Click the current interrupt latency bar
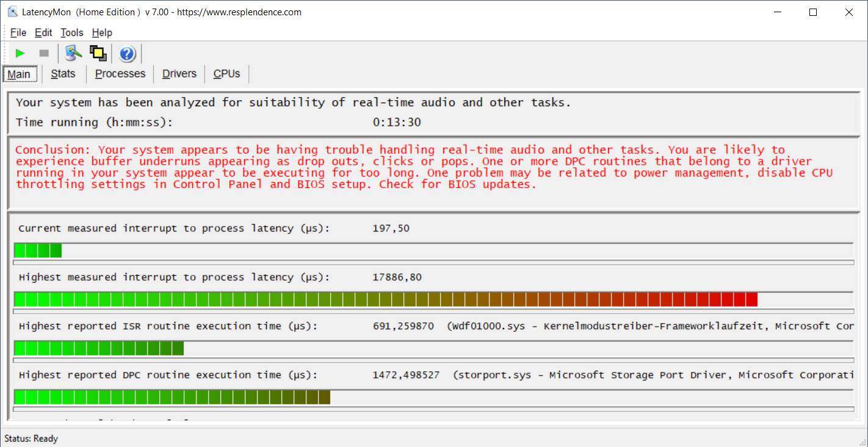Image resolution: width=868 pixels, height=447 pixels. pos(433,250)
